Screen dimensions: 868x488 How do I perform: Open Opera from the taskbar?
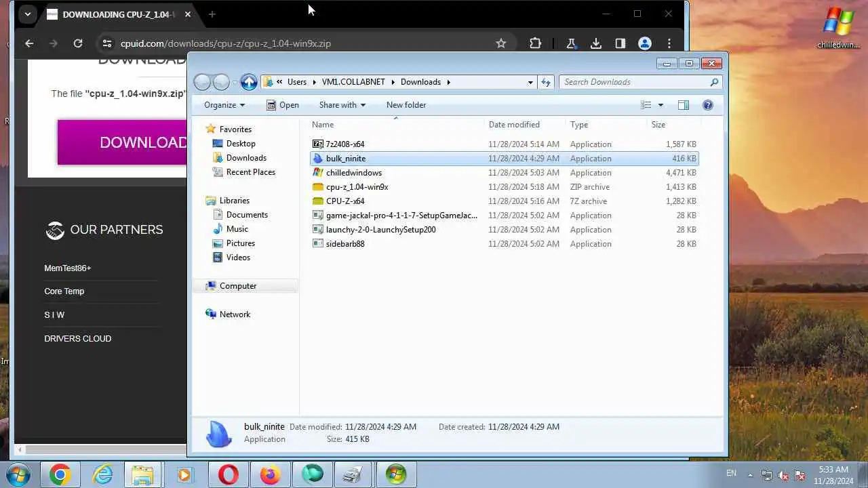coord(229,474)
